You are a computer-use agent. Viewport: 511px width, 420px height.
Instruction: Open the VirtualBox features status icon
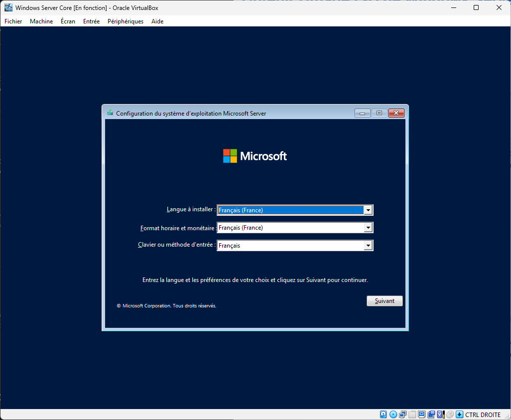pos(439,414)
